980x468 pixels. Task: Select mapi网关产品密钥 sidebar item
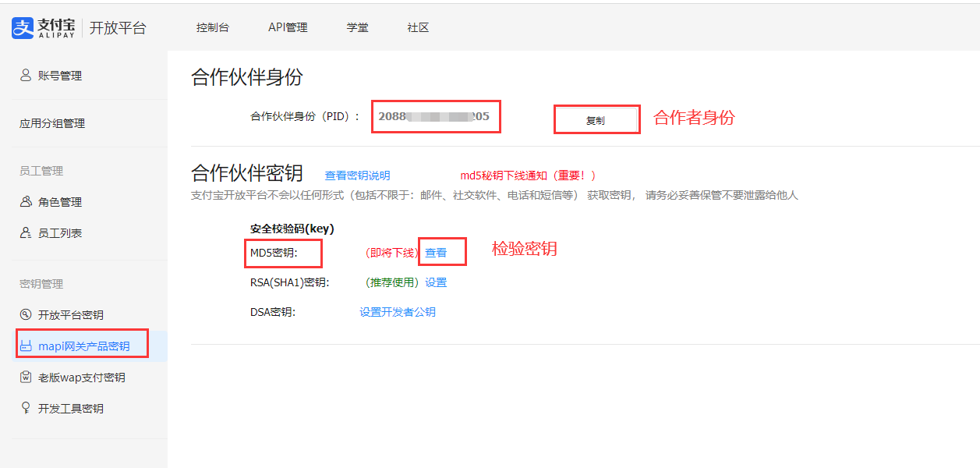click(x=84, y=346)
